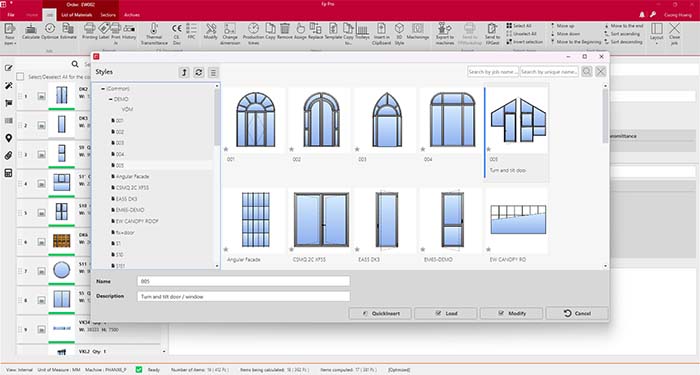The height and width of the screenshot is (375, 700).
Task: Click the paperclip attachment sidebar icon
Action: click(x=8, y=155)
